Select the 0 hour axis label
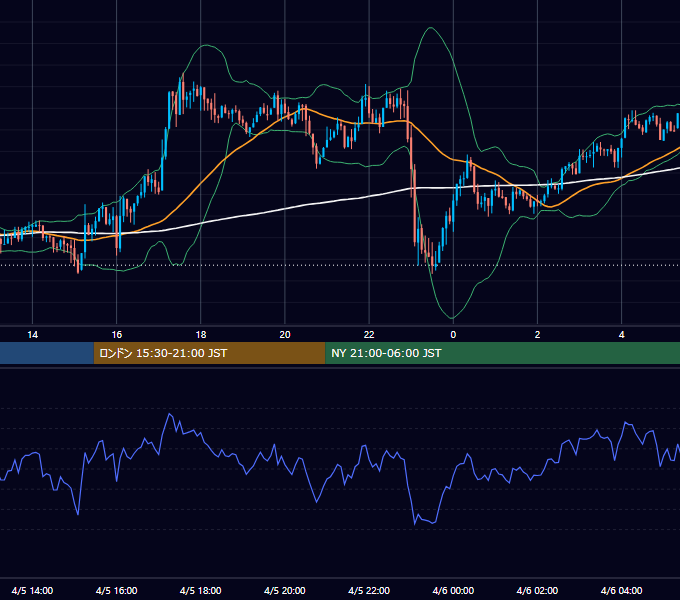The height and width of the screenshot is (600, 680). [453, 335]
